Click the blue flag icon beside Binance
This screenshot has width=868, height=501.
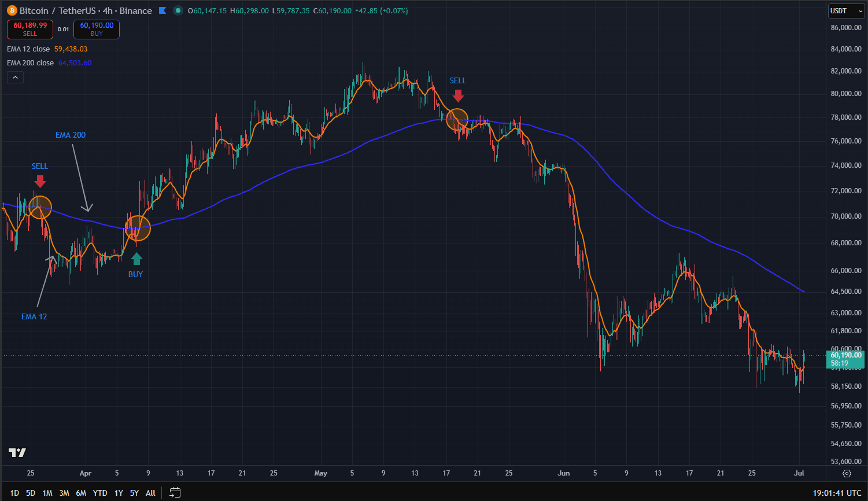click(162, 10)
